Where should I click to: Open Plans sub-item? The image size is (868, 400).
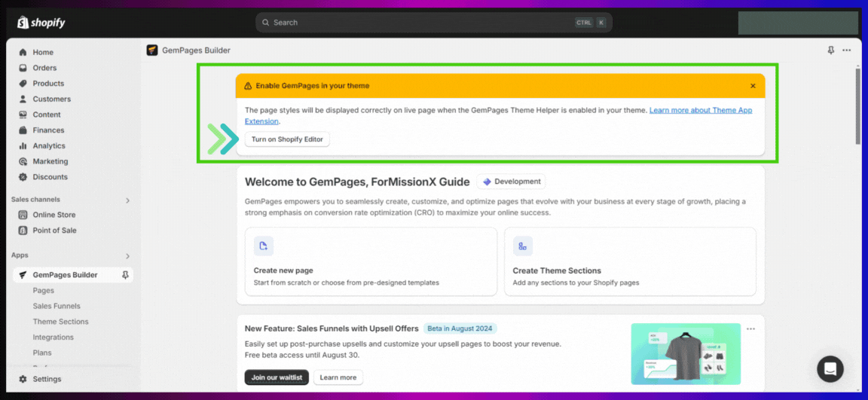(42, 353)
